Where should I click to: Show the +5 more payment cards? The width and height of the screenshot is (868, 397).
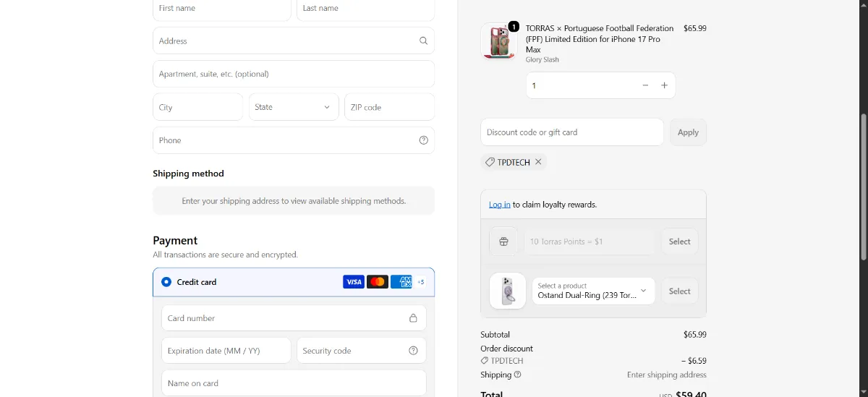click(421, 282)
